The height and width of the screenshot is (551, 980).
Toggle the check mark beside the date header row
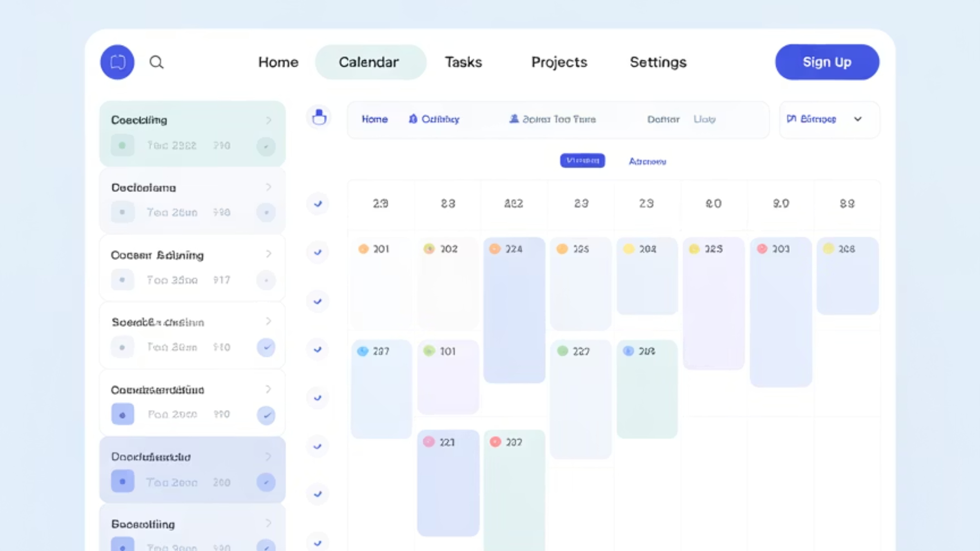tap(318, 204)
